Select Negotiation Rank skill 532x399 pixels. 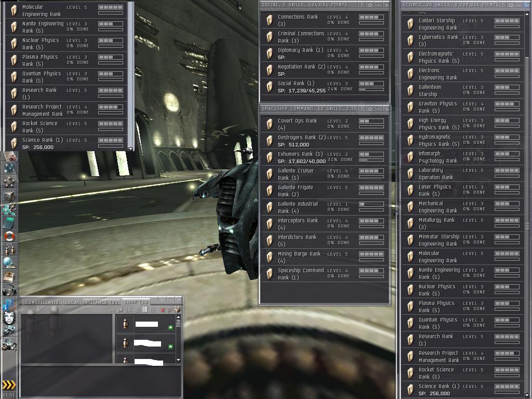click(324, 70)
